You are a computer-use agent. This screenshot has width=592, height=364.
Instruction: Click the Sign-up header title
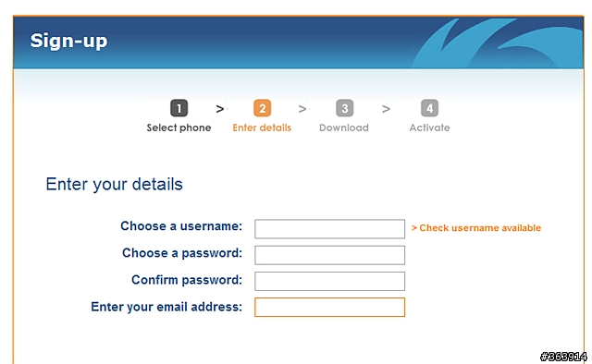[68, 41]
